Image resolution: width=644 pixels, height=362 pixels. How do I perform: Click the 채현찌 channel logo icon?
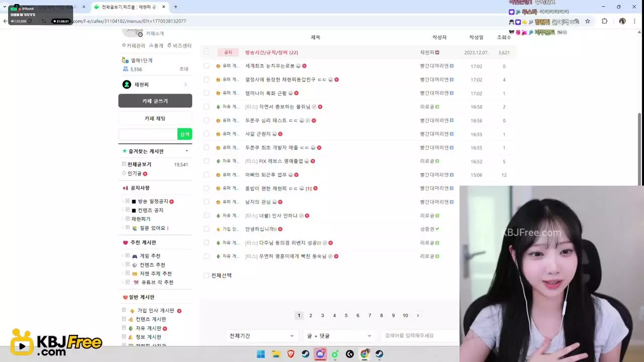(127, 84)
